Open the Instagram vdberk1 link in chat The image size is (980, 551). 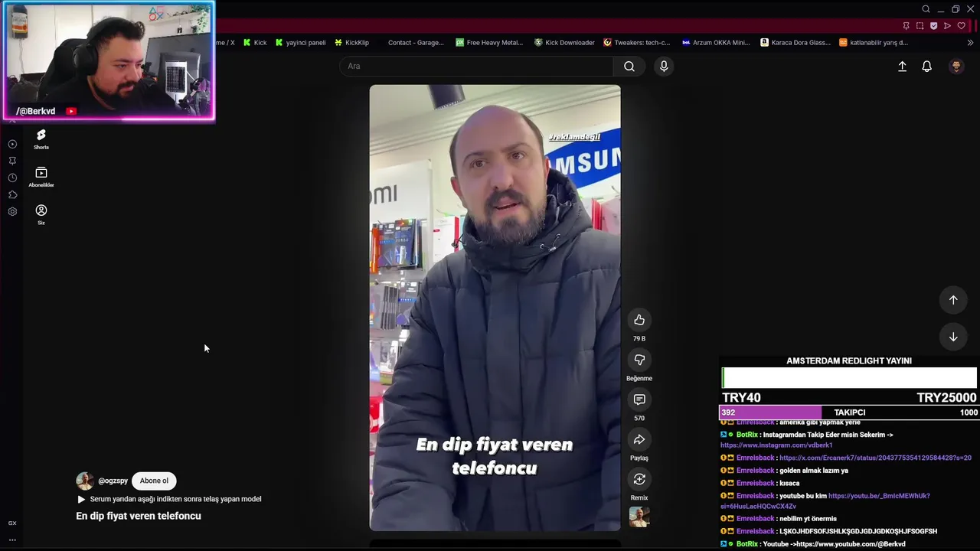pyautogui.click(x=776, y=445)
